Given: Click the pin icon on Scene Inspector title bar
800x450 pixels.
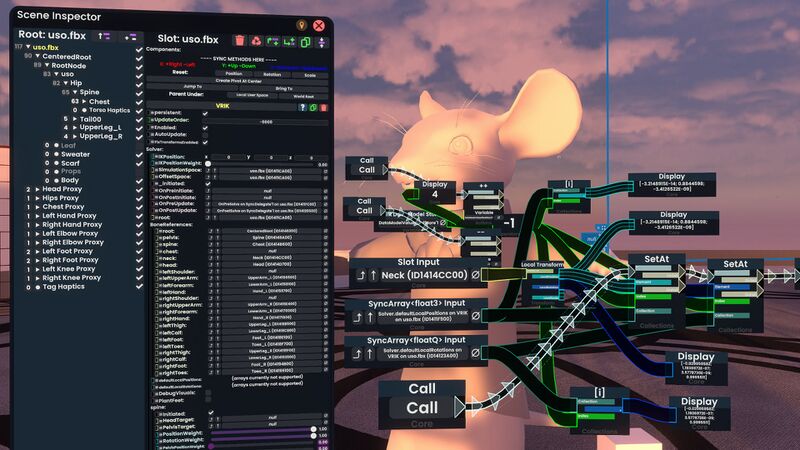Looking at the screenshot, I should 302,25.
